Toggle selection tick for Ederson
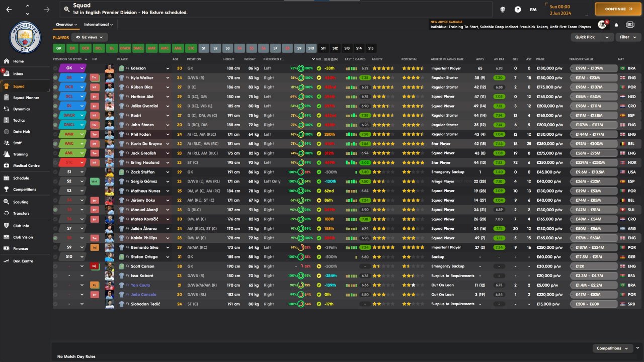Screen dimensions: 644x362 (55, 68)
